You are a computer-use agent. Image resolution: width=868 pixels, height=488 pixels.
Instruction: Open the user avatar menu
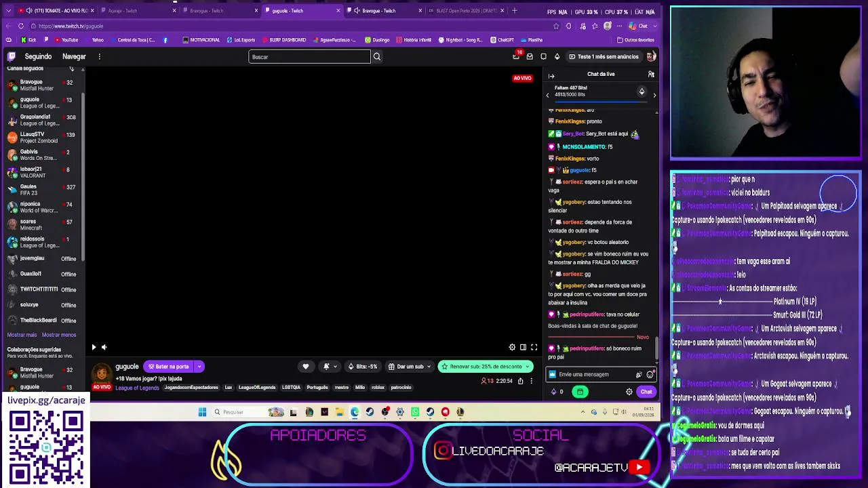[x=651, y=56]
